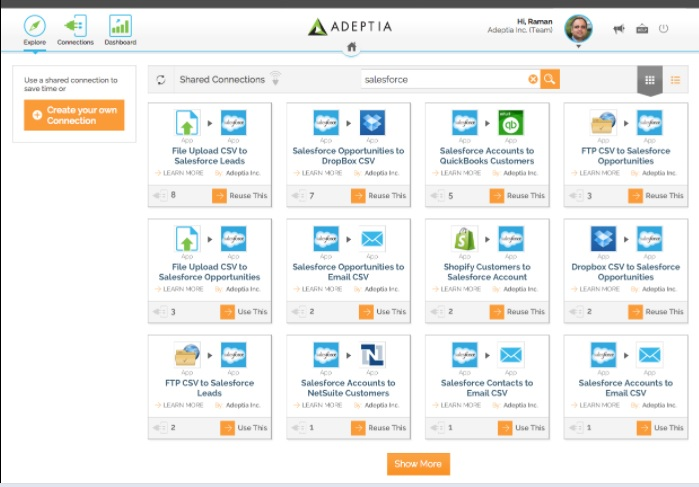Switch to list view
Viewport: 699px width, 487px height.
click(x=675, y=80)
